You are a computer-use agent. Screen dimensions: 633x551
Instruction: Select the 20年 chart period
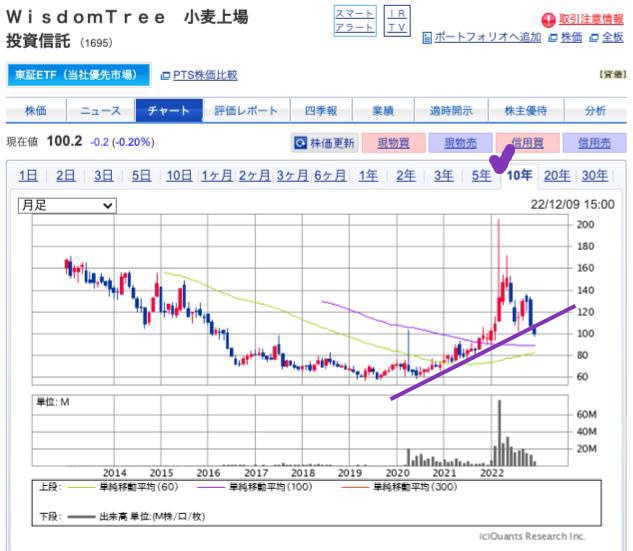click(x=557, y=176)
